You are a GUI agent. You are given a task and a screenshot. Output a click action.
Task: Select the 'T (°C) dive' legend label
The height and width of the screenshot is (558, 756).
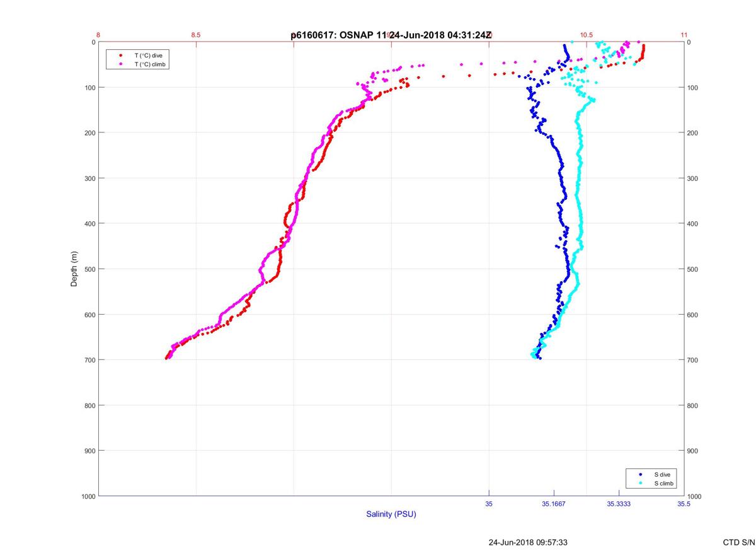coord(148,55)
